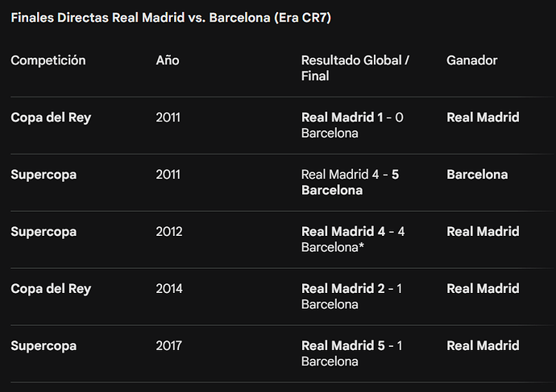Click the Barcelona winner cell
Image resolution: width=556 pixels, height=392 pixels.
click(x=477, y=175)
